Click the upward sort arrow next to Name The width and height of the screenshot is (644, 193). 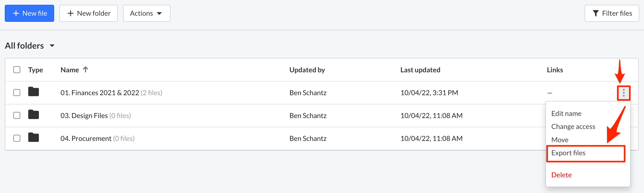pos(85,69)
